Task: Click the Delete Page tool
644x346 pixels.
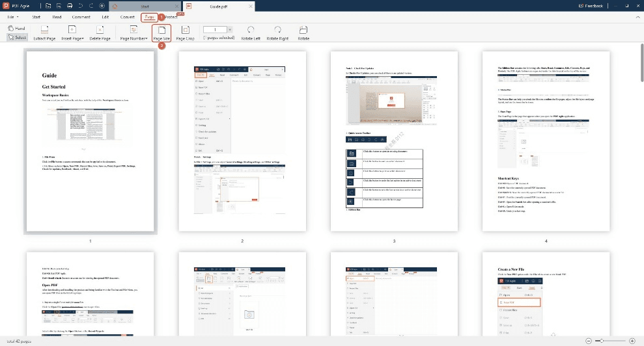Action: (100, 33)
